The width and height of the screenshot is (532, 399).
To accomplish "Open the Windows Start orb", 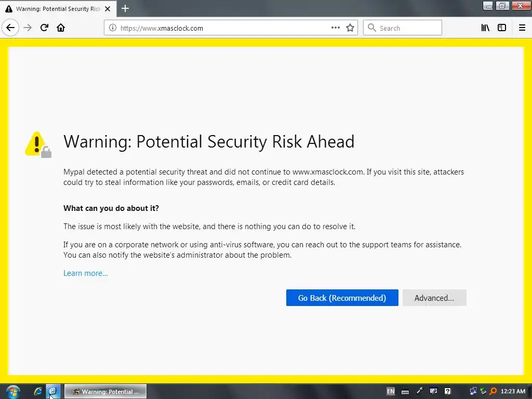I will tap(13, 392).
